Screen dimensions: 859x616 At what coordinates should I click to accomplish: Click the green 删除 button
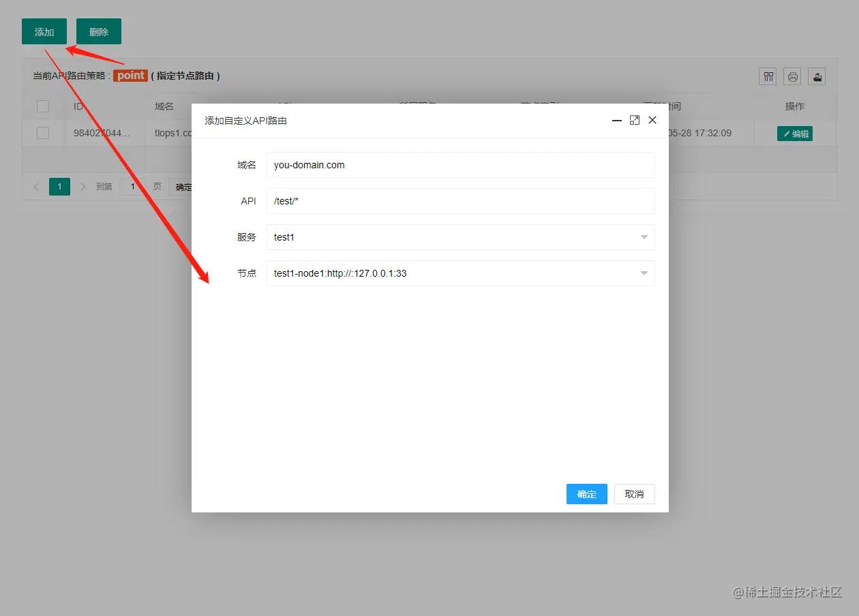coord(99,32)
